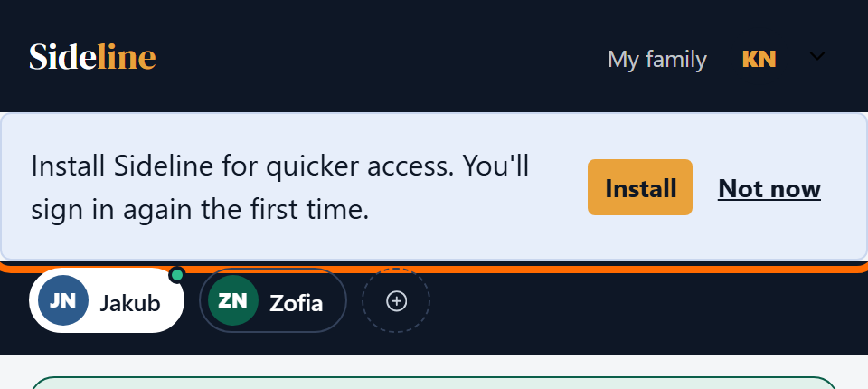Open the green card below the tabs
This screenshot has height=389, width=868.
tap(433, 383)
